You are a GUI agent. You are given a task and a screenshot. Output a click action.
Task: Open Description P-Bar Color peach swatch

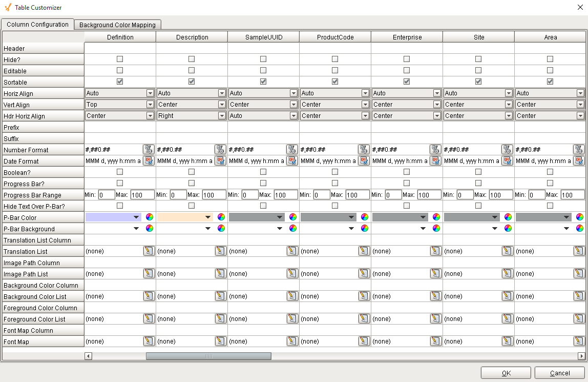tap(184, 217)
